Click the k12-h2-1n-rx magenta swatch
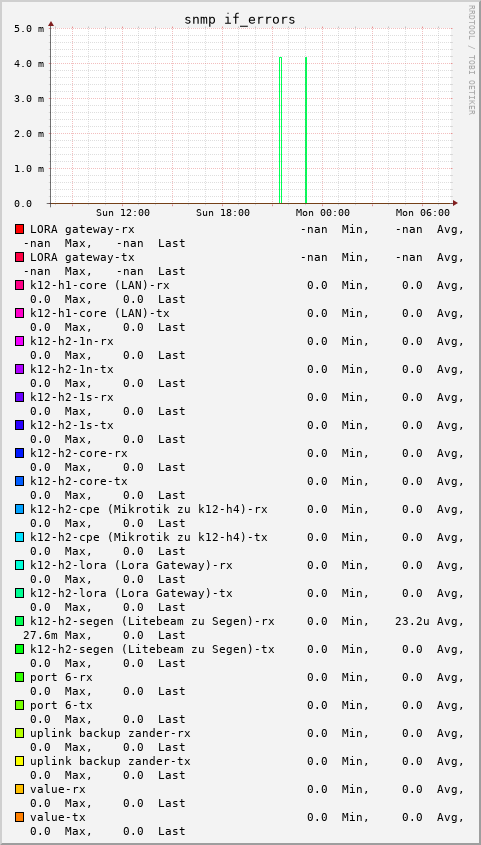The image size is (481, 845). coord(20,341)
